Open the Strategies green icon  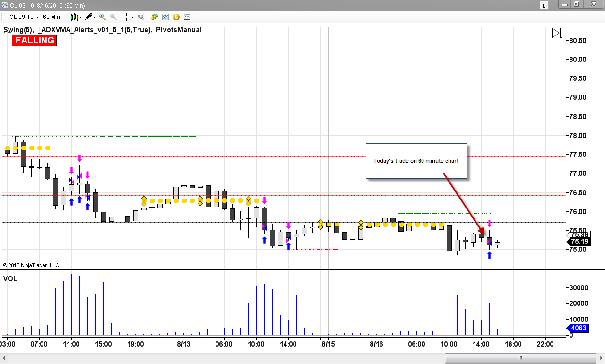pyautogui.click(x=155, y=17)
